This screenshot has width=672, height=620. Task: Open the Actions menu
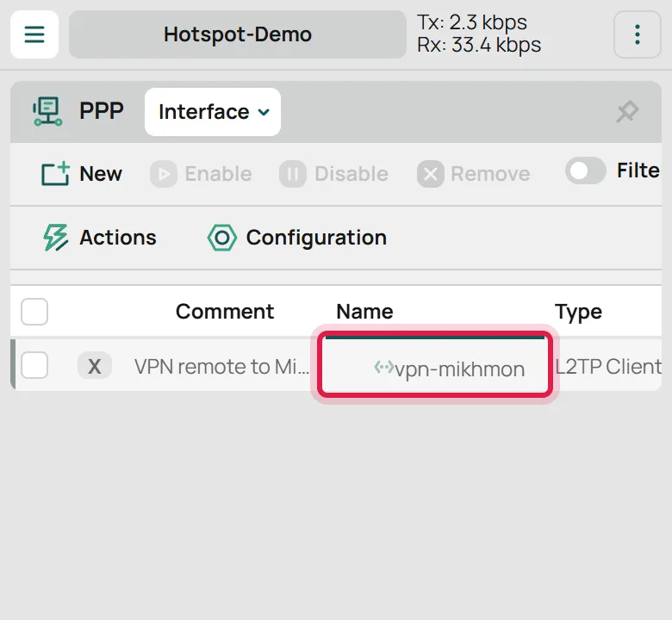point(99,238)
